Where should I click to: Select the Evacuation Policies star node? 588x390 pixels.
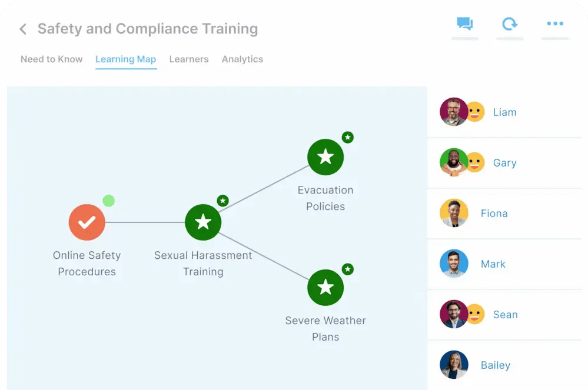tap(325, 156)
